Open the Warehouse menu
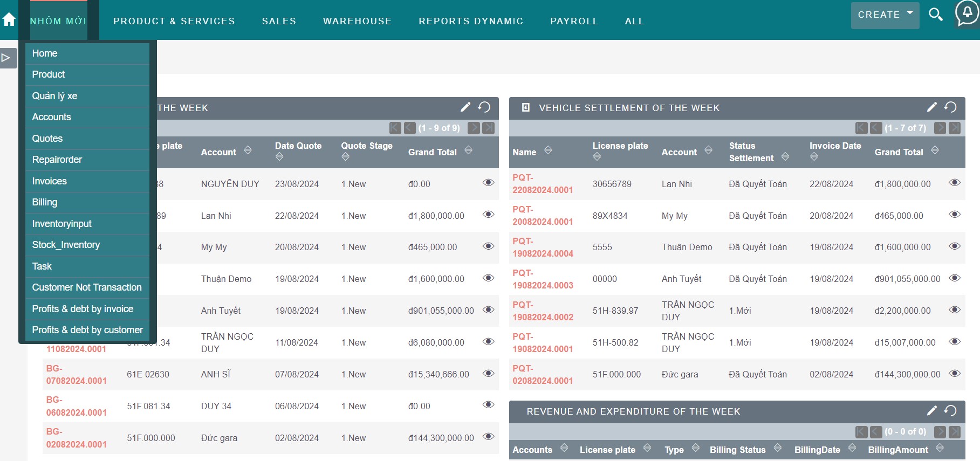 357,21
